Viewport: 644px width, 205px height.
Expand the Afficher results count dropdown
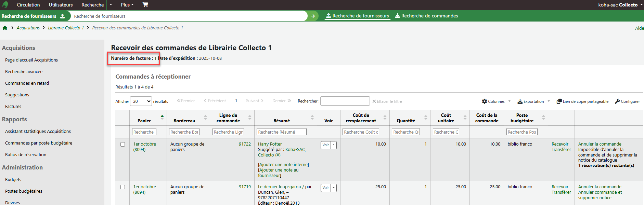tap(141, 101)
